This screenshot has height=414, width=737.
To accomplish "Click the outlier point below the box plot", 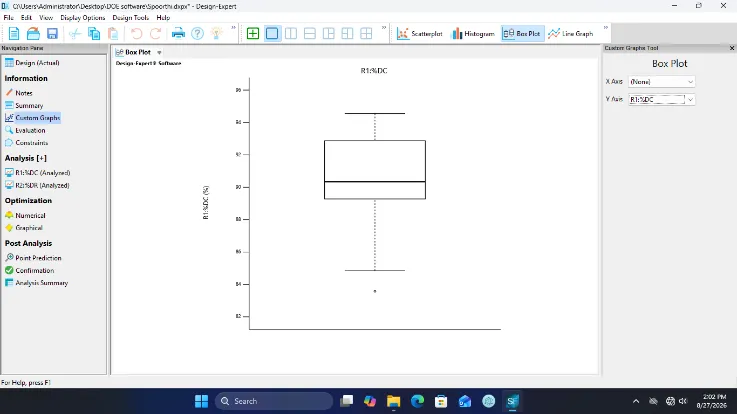I will click(x=375, y=291).
